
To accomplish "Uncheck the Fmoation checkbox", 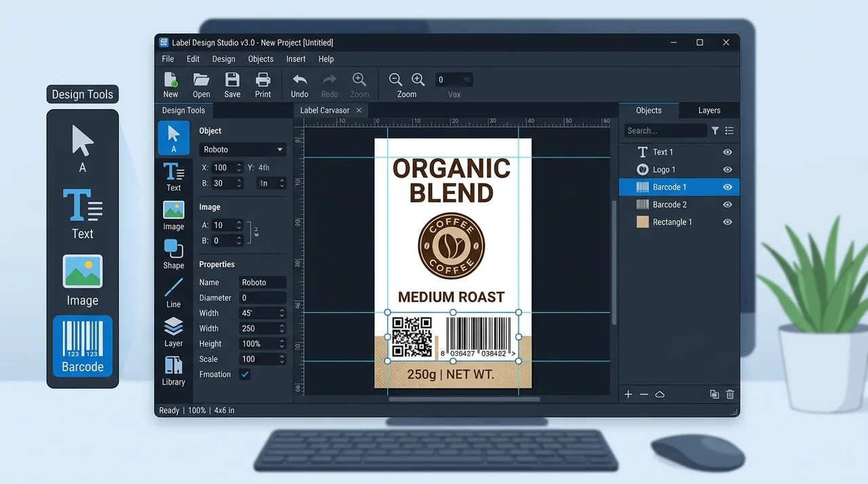I will tap(245, 374).
